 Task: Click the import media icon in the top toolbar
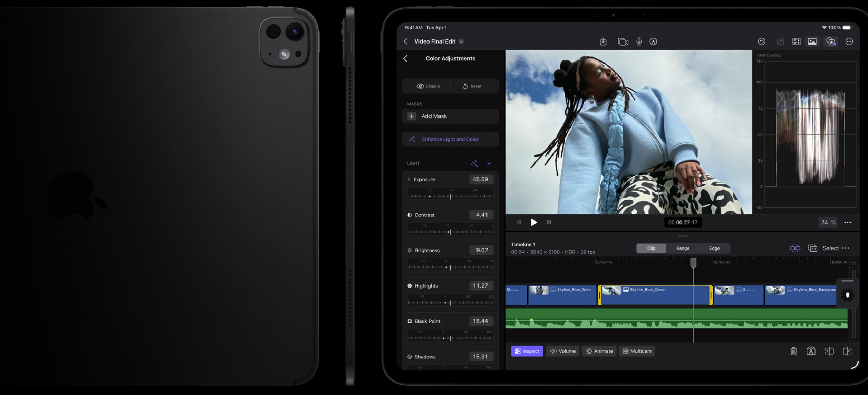click(603, 41)
